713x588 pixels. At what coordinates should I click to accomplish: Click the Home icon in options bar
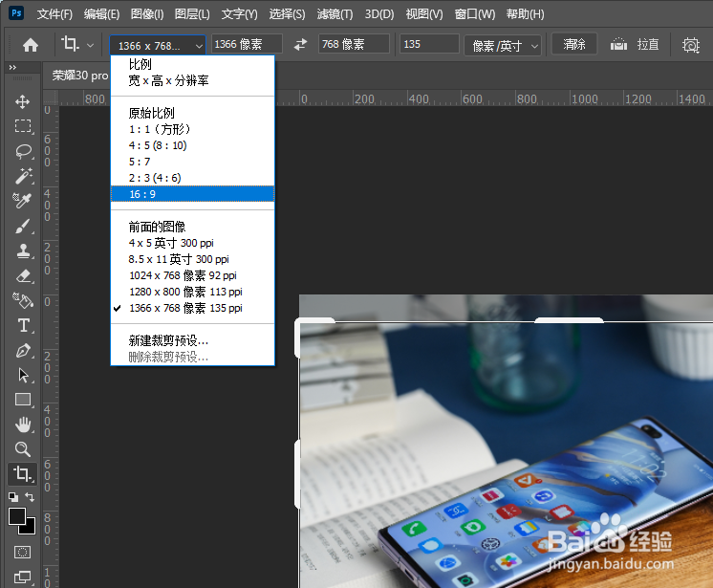(31, 45)
